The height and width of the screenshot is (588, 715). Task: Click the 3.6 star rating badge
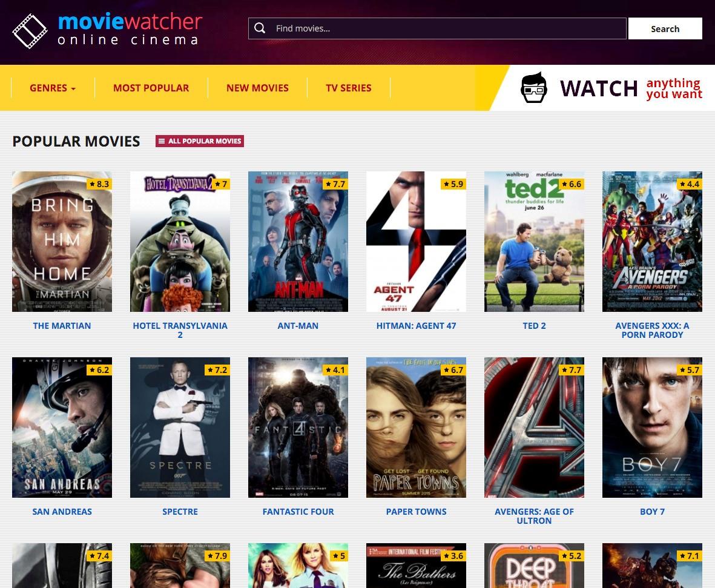(453, 556)
